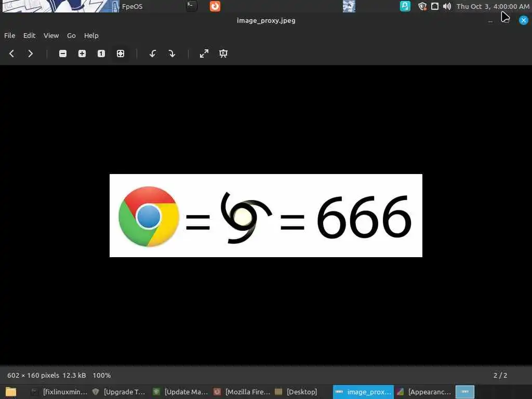Click the blue pixelated panel icon
The image size is (532, 399).
(x=349, y=6)
